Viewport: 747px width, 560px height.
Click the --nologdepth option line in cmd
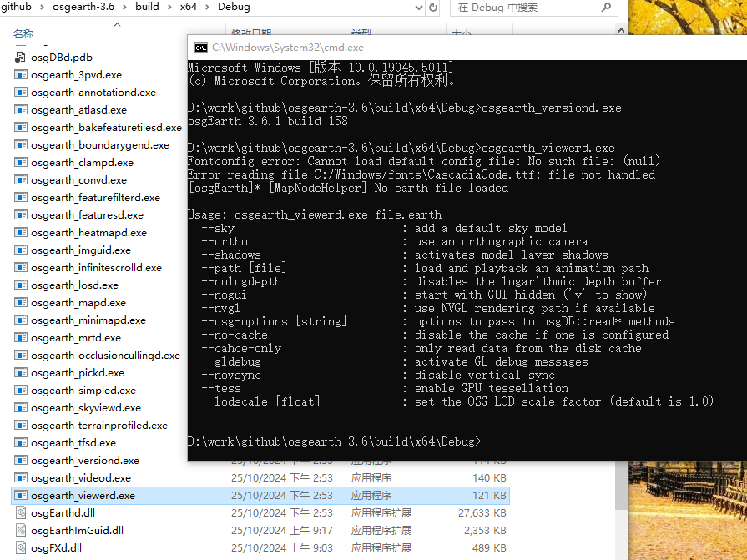(432, 281)
